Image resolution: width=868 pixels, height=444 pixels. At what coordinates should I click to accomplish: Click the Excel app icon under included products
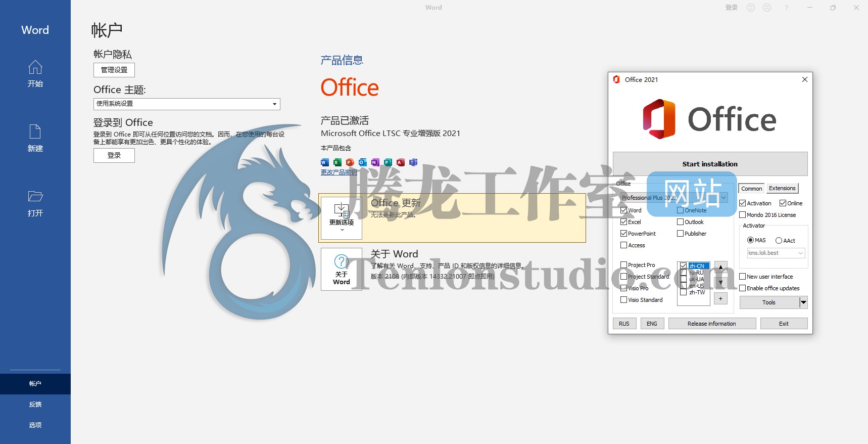337,162
